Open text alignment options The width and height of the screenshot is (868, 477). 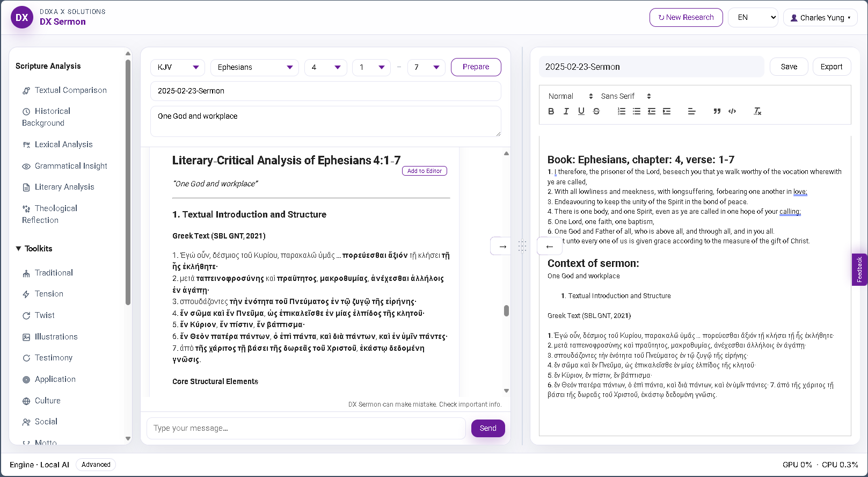[691, 111]
